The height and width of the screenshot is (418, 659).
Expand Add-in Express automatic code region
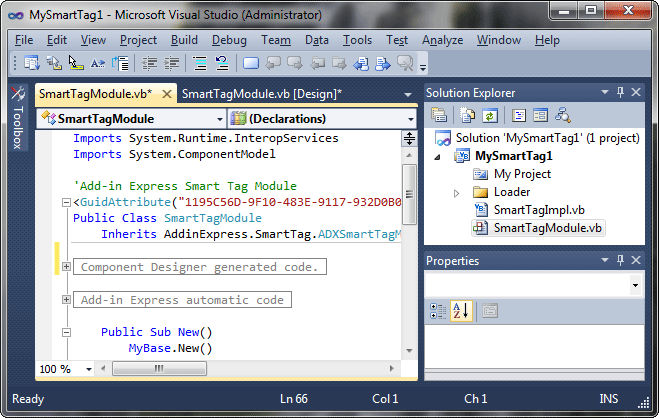click(x=66, y=299)
